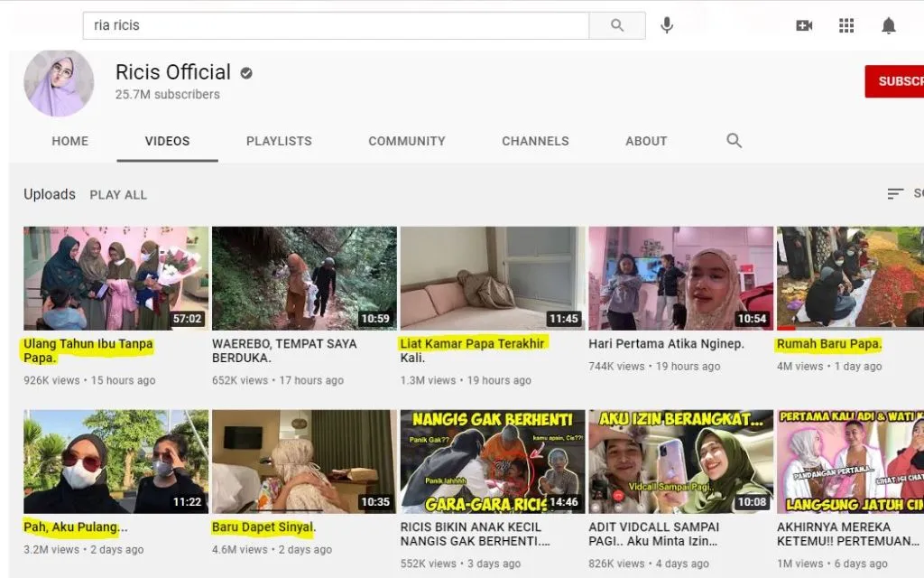Viewport: 924px width, 578px height.
Task: Click PLAY ALL for uploads
Action: 118,195
